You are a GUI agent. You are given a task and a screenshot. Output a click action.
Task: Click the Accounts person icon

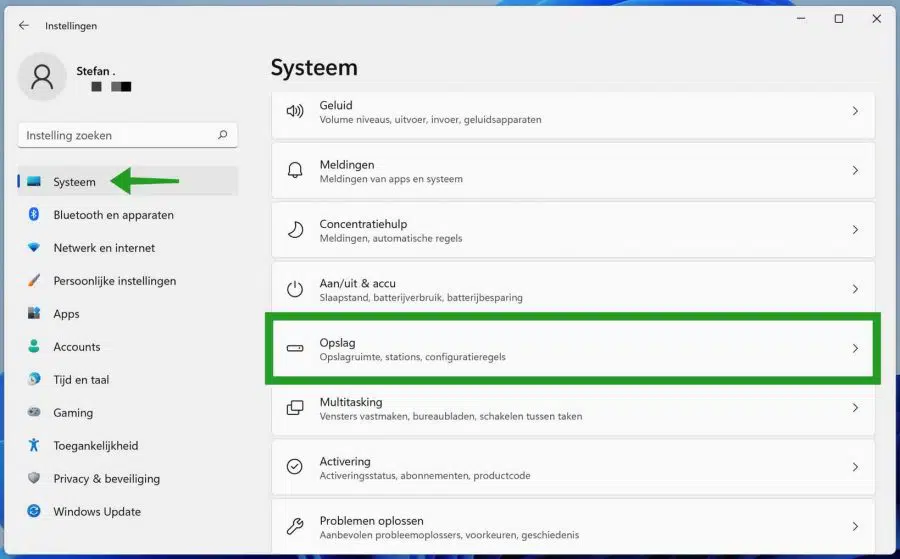coord(34,346)
